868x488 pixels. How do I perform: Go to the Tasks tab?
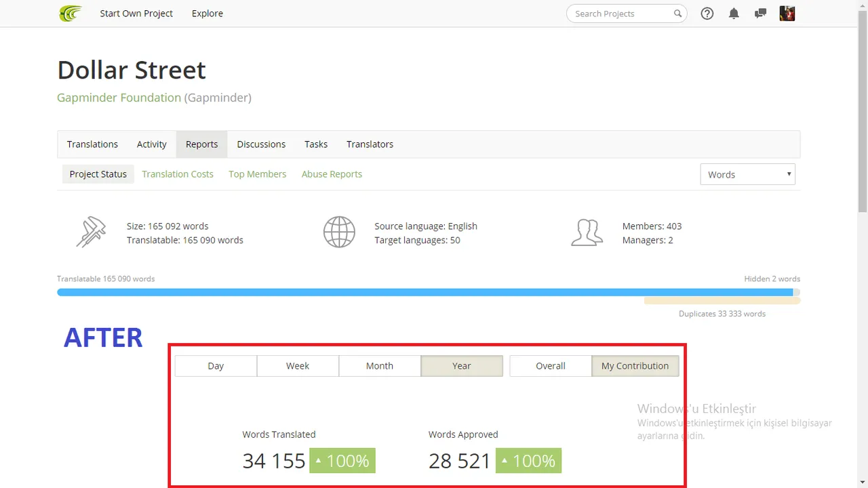[316, 144]
